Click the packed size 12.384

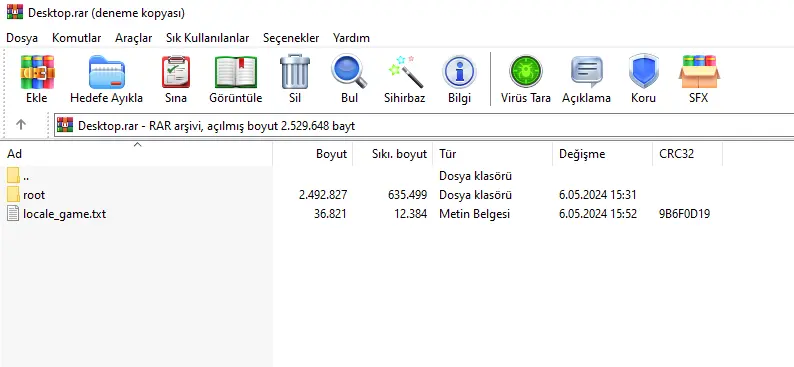(x=411, y=214)
